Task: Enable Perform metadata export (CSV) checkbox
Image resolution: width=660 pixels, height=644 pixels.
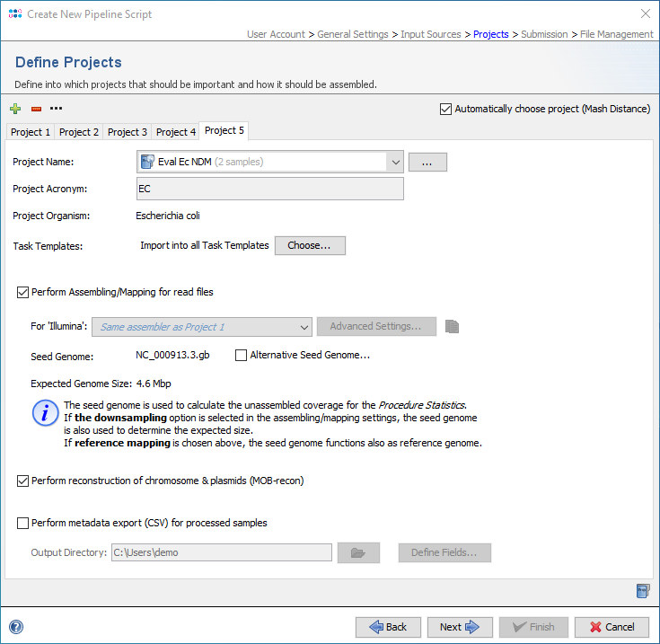Action: [x=23, y=523]
